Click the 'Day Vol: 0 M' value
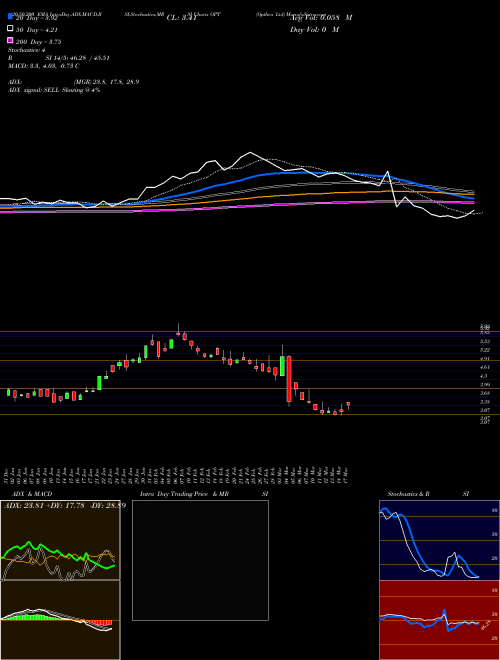The width and height of the screenshot is (500, 660). [314, 29]
